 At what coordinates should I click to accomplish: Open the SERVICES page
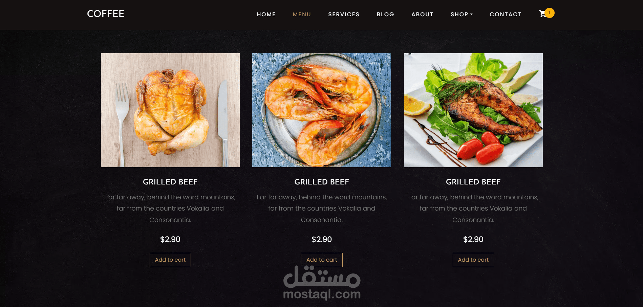(x=344, y=14)
